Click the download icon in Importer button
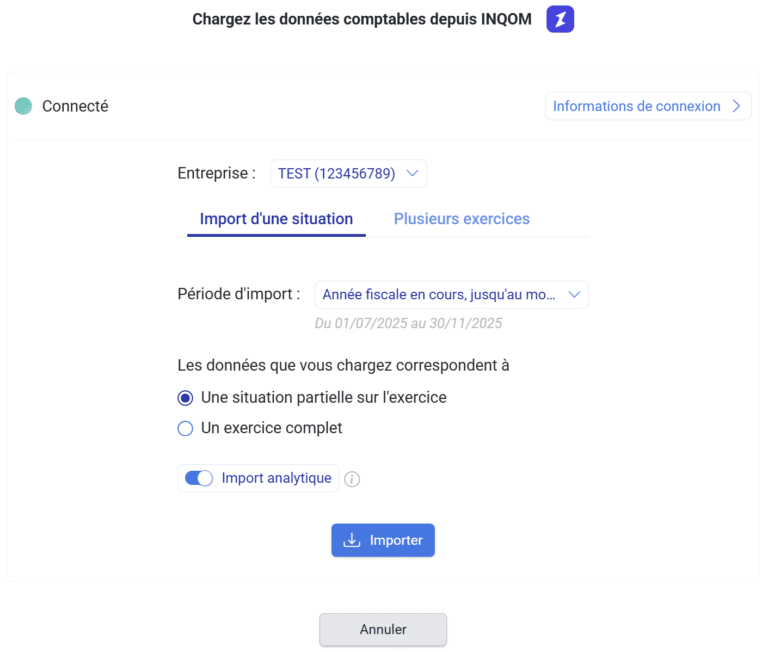This screenshot has height=652, width=768. tap(351, 540)
